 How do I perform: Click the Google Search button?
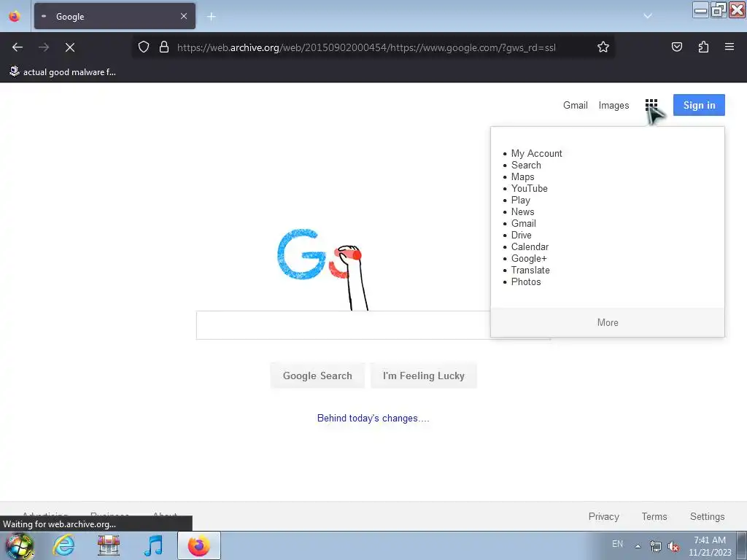317,376
